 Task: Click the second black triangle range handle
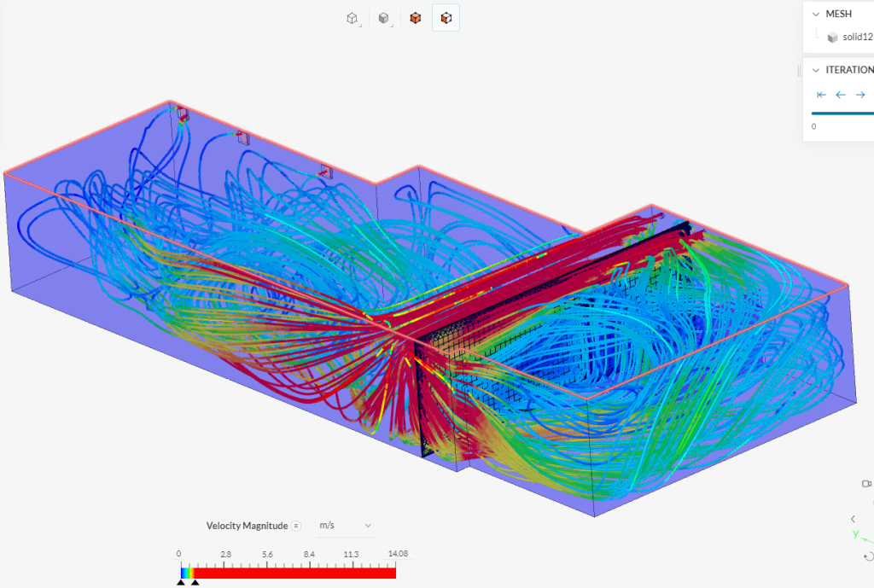[x=195, y=582]
